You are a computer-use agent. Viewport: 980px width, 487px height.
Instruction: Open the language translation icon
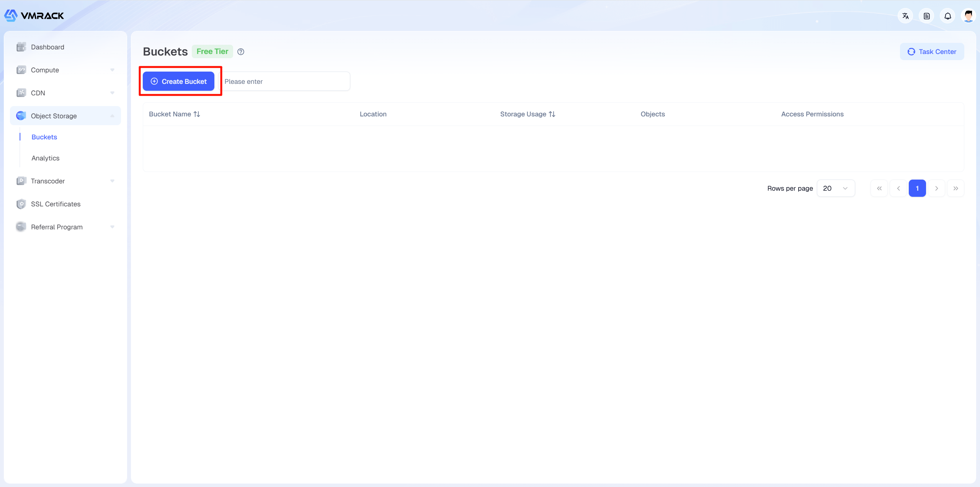pos(905,16)
